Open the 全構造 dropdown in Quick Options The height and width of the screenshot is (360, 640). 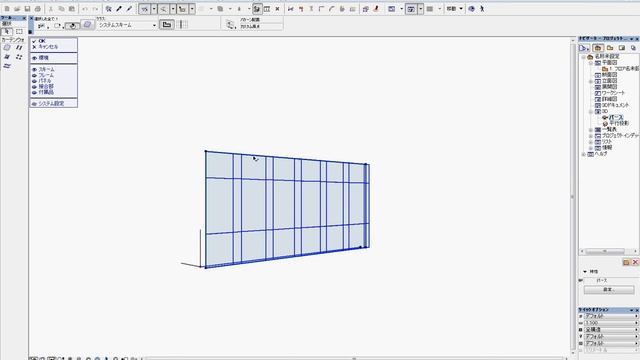click(611, 329)
